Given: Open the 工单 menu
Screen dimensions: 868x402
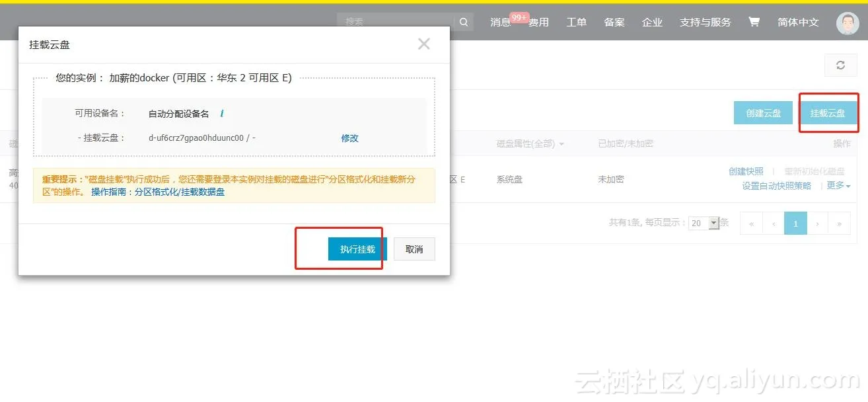Looking at the screenshot, I should (x=576, y=22).
